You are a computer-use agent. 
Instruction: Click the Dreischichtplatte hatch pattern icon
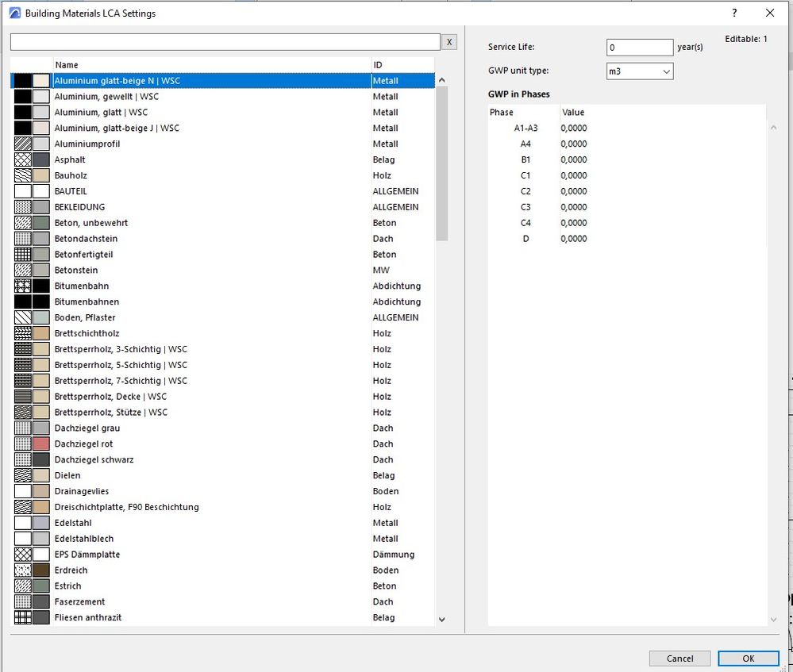pyautogui.click(x=23, y=507)
